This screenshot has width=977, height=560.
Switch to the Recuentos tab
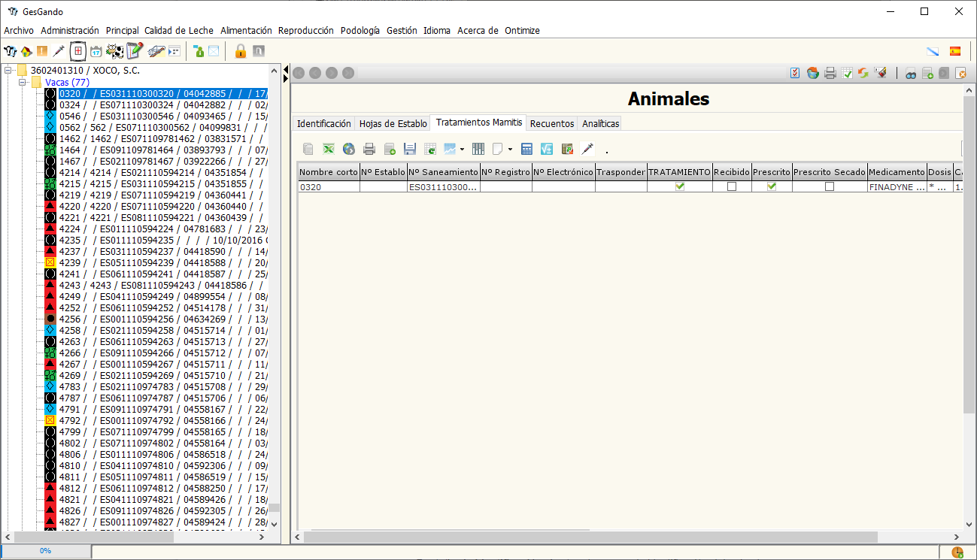pyautogui.click(x=552, y=123)
